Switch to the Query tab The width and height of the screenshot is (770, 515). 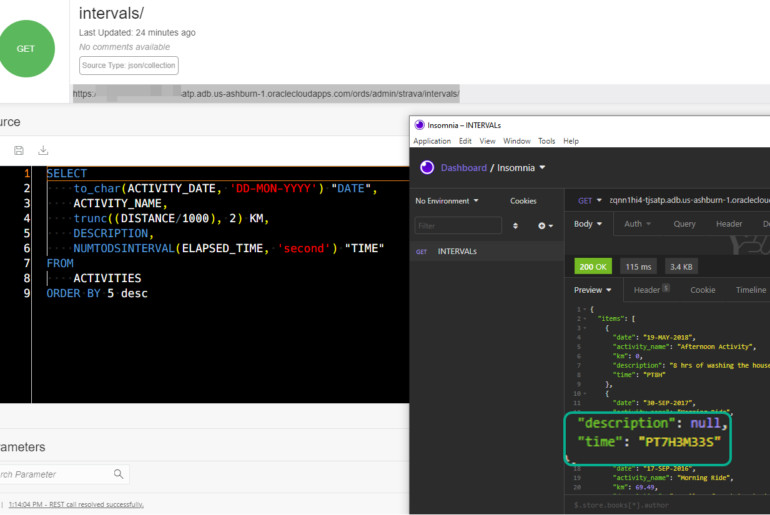(x=684, y=224)
